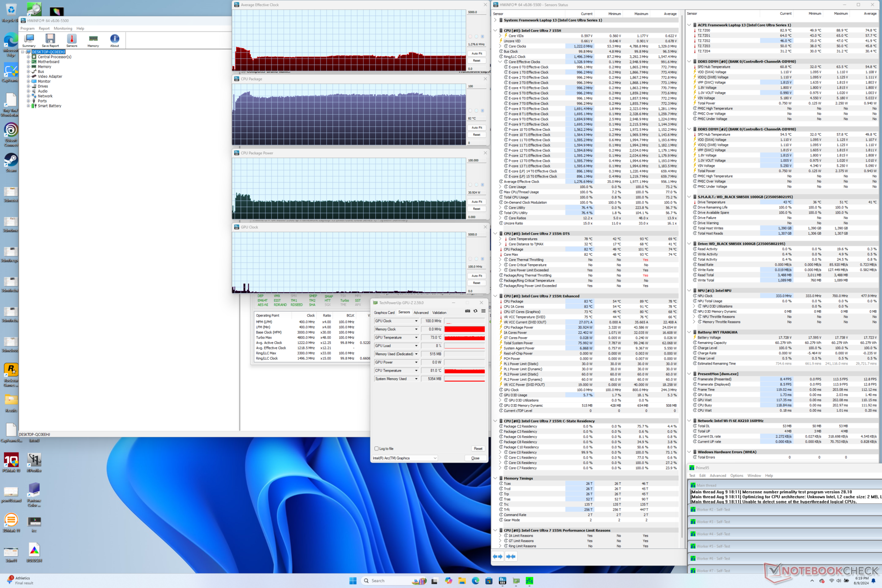The height and width of the screenshot is (588, 882).
Task: Open the Monitoring menu in HWiNFO
Action: (63, 28)
